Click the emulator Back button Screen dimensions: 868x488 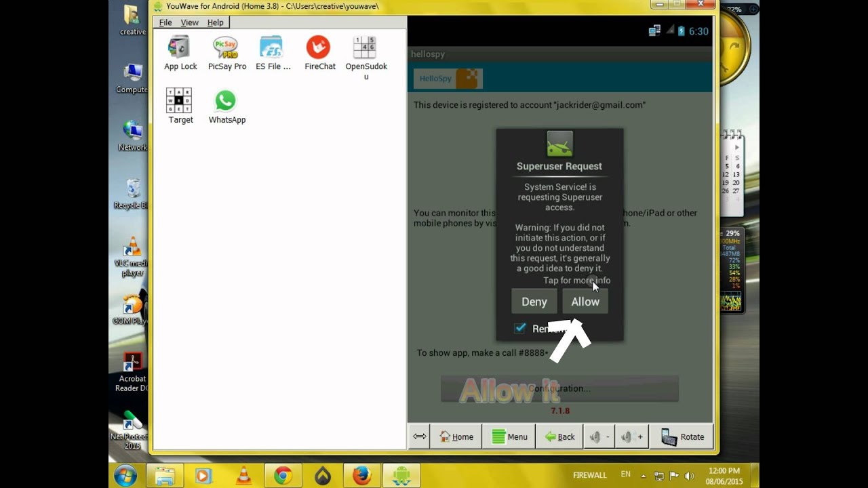[559, 437]
